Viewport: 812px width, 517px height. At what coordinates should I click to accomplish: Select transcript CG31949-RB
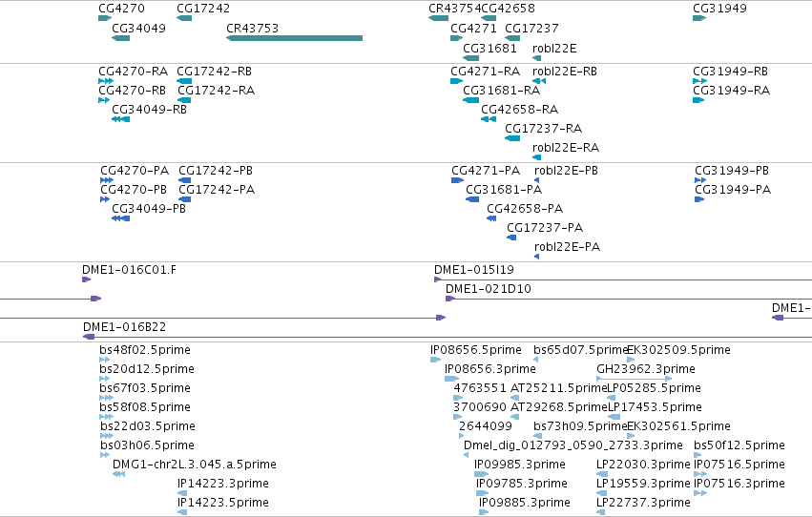point(730,71)
